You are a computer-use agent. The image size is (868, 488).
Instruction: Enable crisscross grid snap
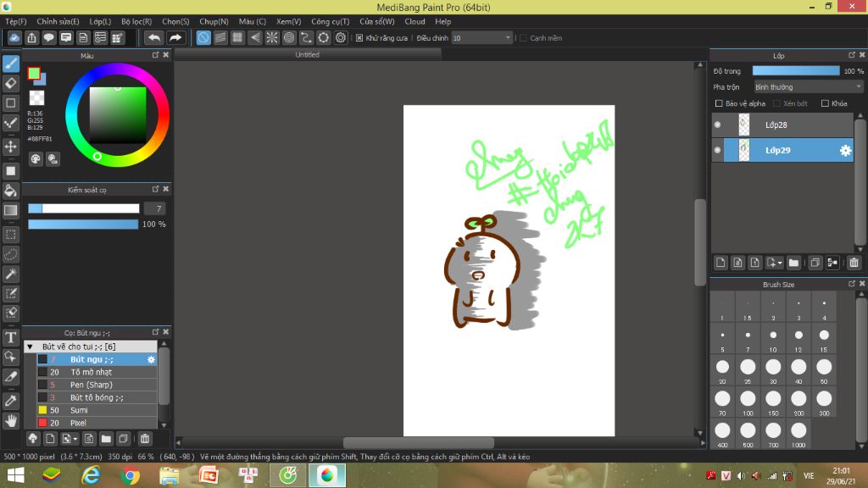point(237,37)
